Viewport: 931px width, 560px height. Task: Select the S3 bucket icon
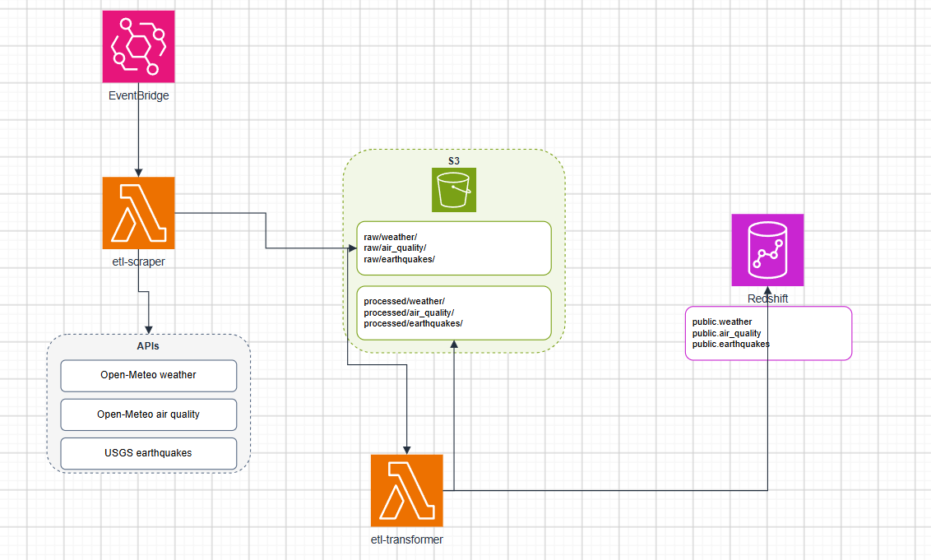454,190
